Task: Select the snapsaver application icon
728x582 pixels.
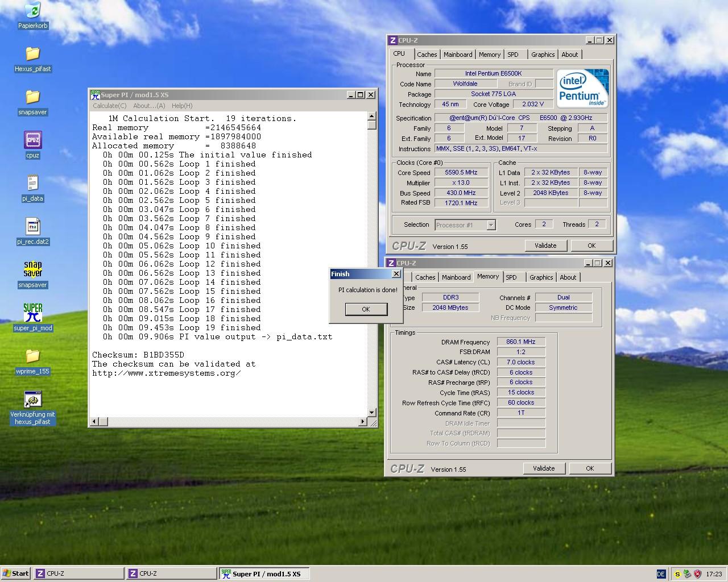Action: coord(33,275)
